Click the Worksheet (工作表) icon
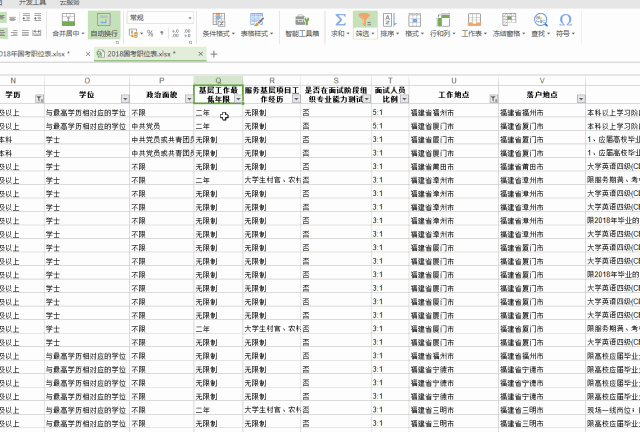Viewport: 640px width, 432px height. coord(474,20)
